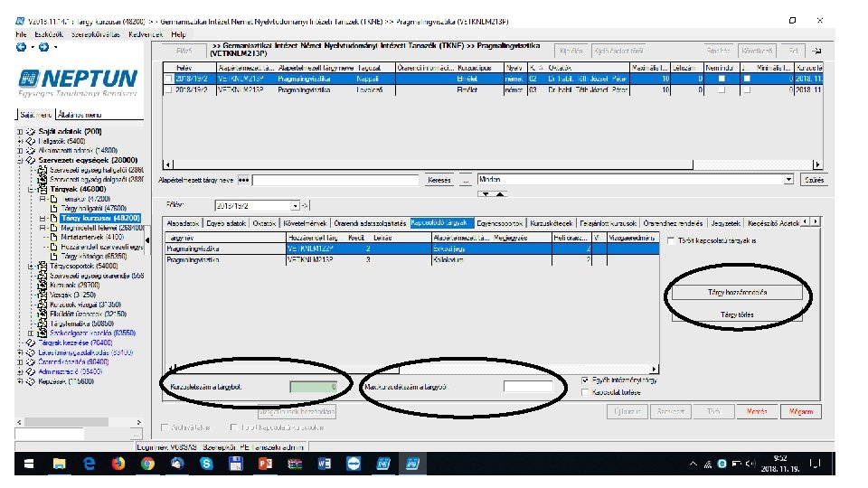The width and height of the screenshot is (868, 488).
Task: Expand Tárgycsoportok (54000) tree node
Action: click(x=31, y=266)
